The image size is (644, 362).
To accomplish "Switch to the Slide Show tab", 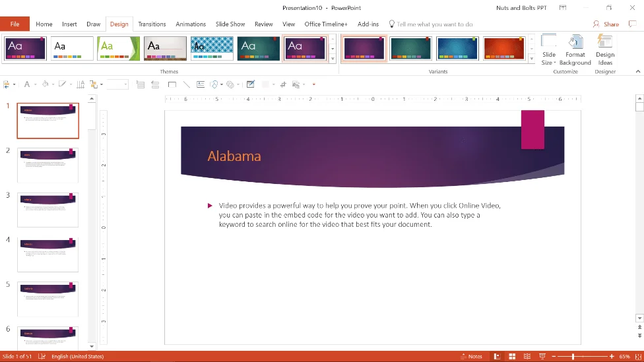I will [x=230, y=24].
